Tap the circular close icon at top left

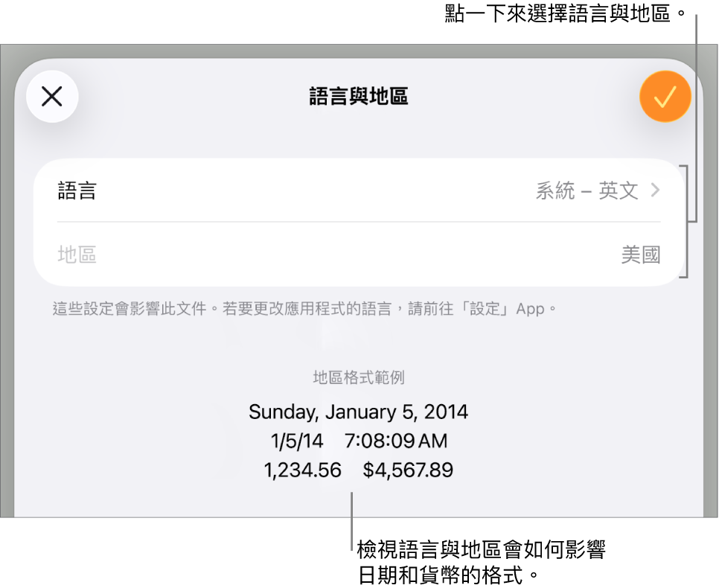pos(52,97)
